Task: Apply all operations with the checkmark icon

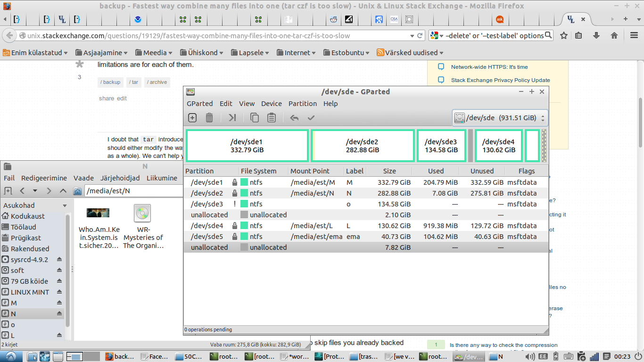Action: (x=311, y=118)
